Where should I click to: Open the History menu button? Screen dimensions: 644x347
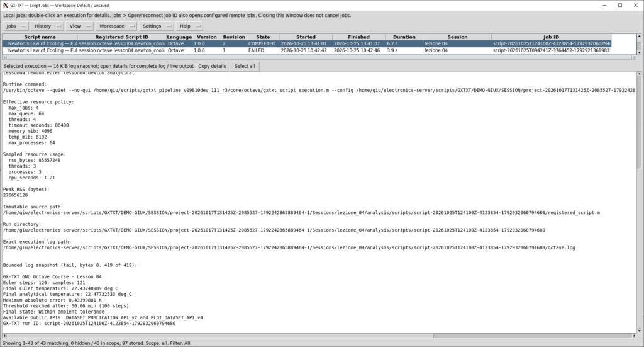[x=47, y=26]
